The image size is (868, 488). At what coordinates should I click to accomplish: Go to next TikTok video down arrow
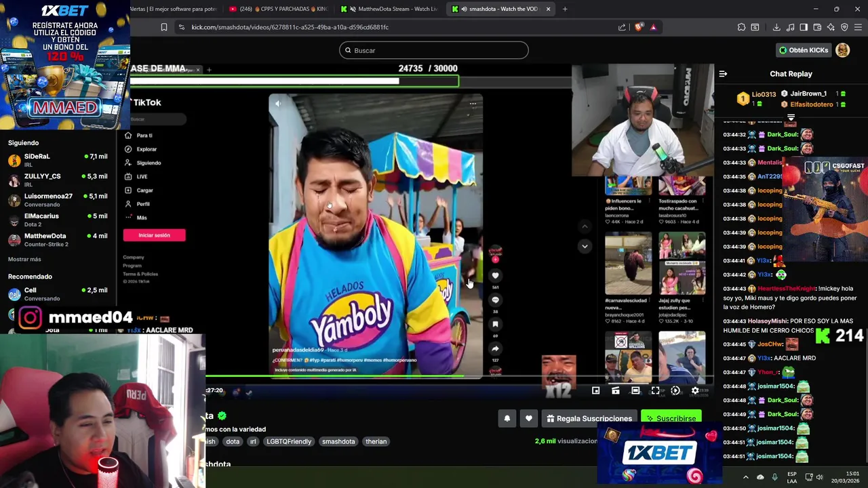click(x=585, y=246)
